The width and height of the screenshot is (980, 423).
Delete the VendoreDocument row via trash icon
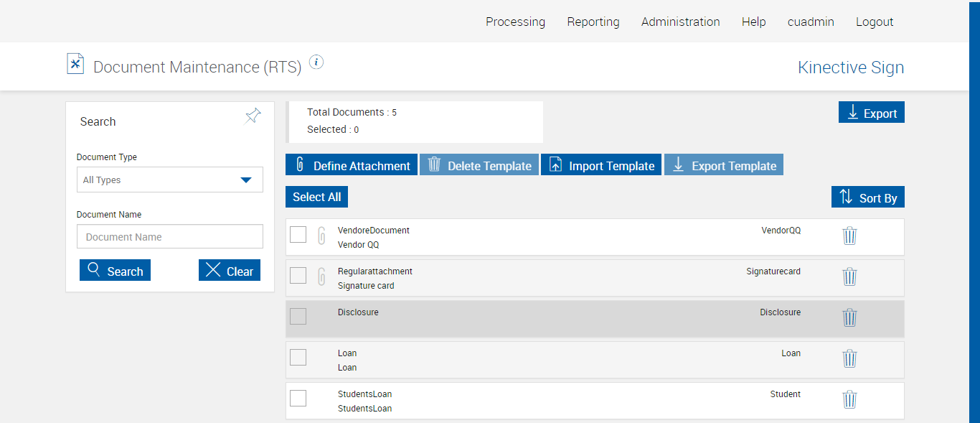(849, 236)
